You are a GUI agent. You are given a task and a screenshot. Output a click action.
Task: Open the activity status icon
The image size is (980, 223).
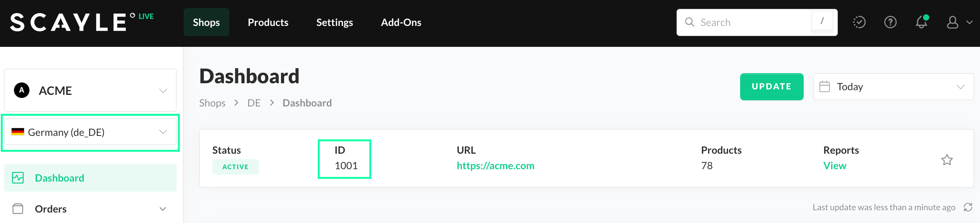pos(859,22)
